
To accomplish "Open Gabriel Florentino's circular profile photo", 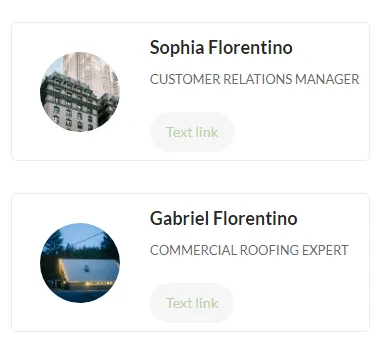I will point(80,263).
